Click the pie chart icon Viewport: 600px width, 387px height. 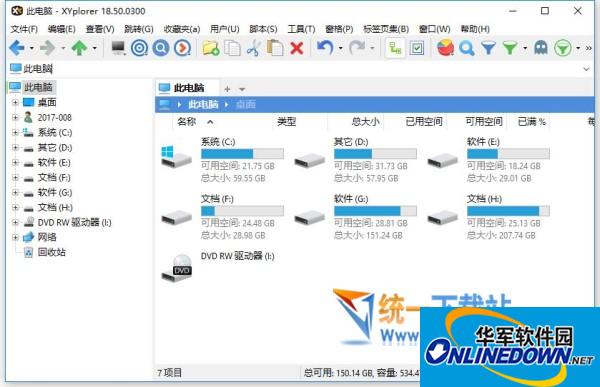click(445, 48)
